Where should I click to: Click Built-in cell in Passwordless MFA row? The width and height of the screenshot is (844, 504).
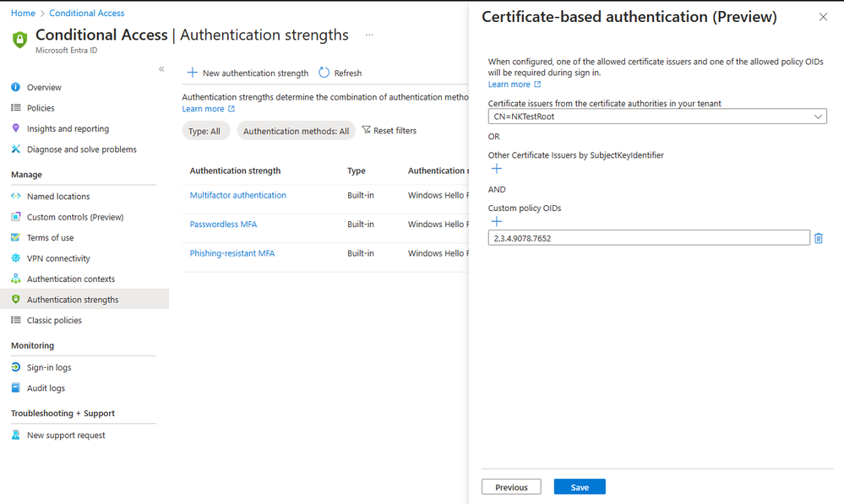pyautogui.click(x=361, y=225)
